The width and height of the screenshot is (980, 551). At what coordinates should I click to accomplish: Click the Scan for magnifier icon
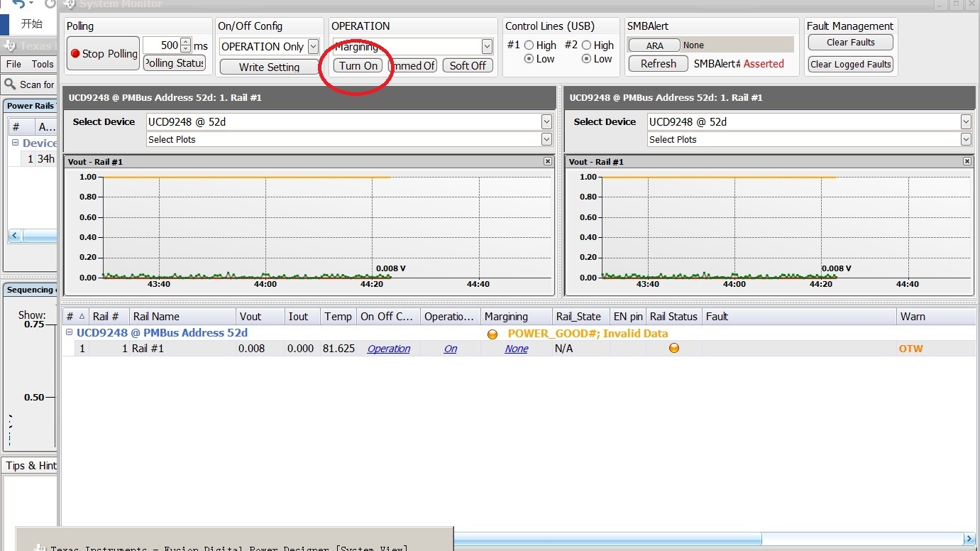click(x=10, y=84)
